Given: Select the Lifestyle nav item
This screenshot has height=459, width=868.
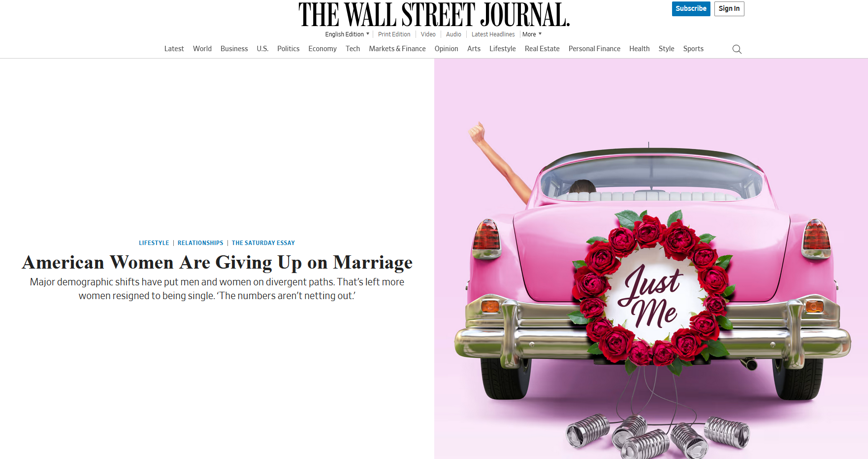Looking at the screenshot, I should [503, 49].
